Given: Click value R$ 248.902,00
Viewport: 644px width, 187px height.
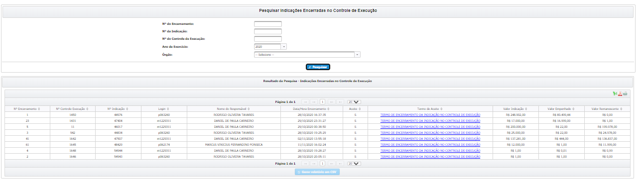Looking at the screenshot, I should point(515,114).
